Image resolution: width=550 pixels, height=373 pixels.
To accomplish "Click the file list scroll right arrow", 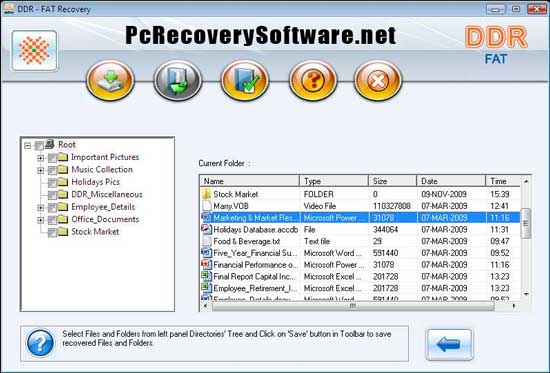I will [x=514, y=306].
